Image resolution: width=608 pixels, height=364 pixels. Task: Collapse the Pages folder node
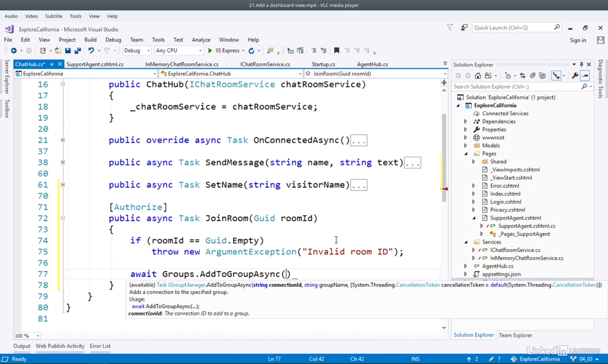[x=466, y=154]
